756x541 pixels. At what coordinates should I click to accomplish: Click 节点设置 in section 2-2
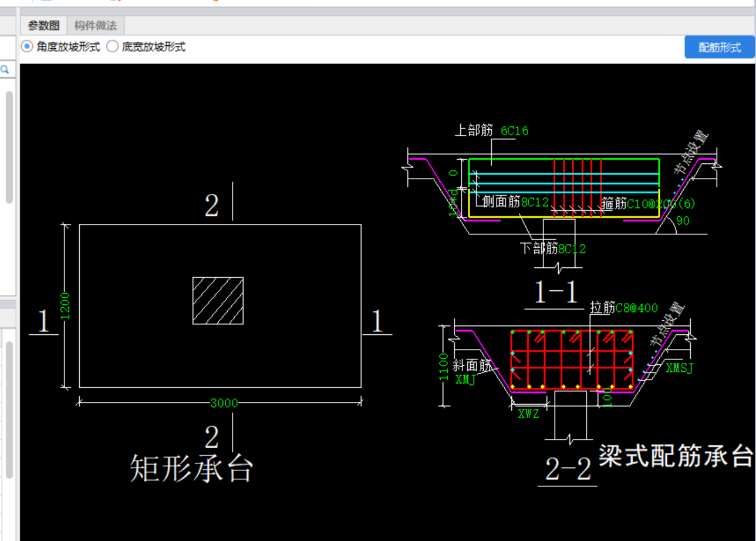pos(667,325)
